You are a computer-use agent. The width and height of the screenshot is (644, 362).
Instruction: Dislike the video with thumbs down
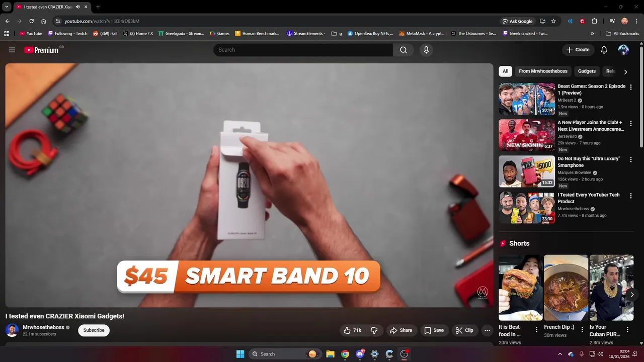(x=374, y=330)
